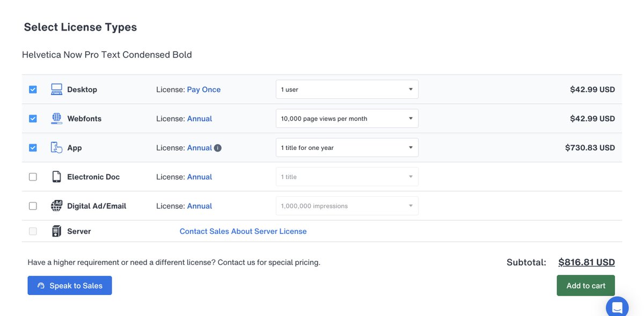Viewport: 644px width, 316px height.
Task: Click the App price $730.83 USD
Action: pos(590,148)
